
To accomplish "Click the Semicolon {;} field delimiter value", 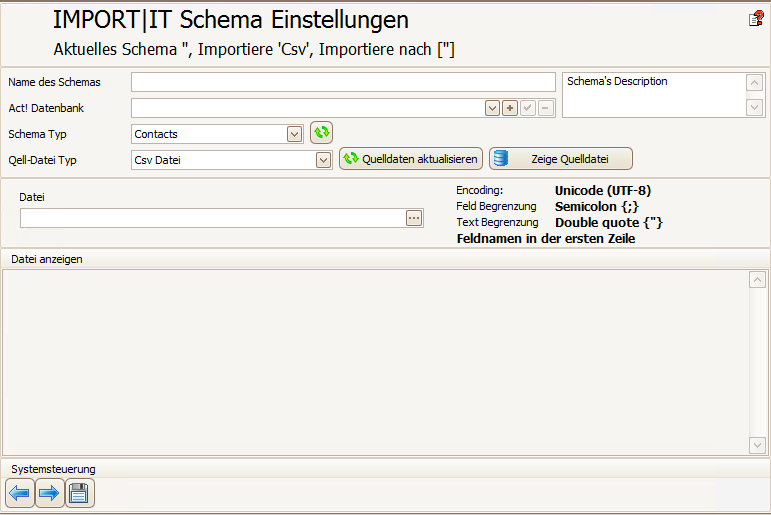I will point(597,207).
